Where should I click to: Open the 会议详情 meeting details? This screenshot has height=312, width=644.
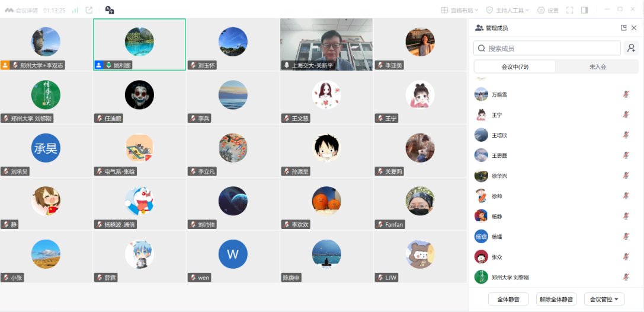[x=25, y=10]
